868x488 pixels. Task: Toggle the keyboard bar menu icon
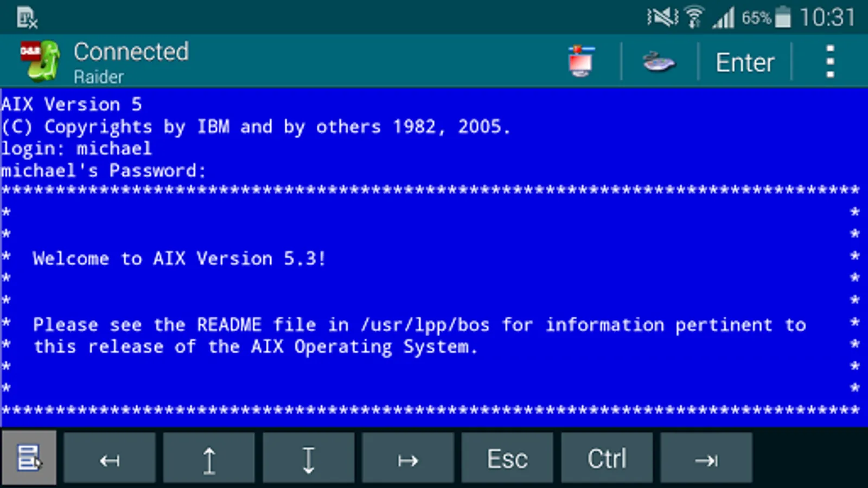(x=29, y=458)
